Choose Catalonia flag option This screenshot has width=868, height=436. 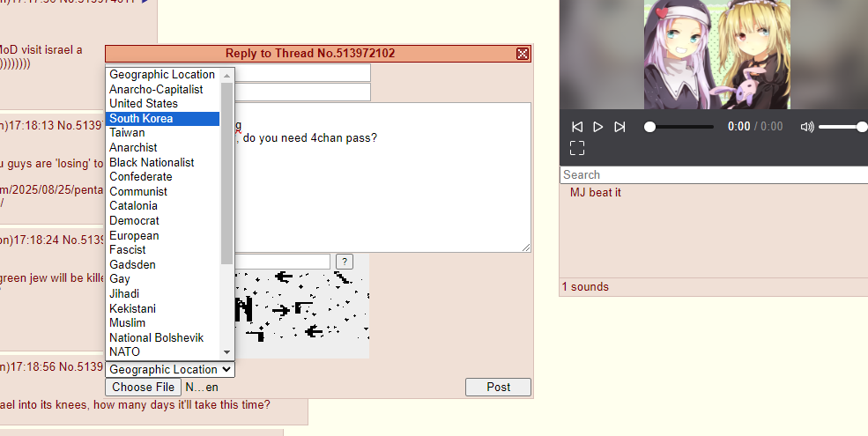pos(163,206)
